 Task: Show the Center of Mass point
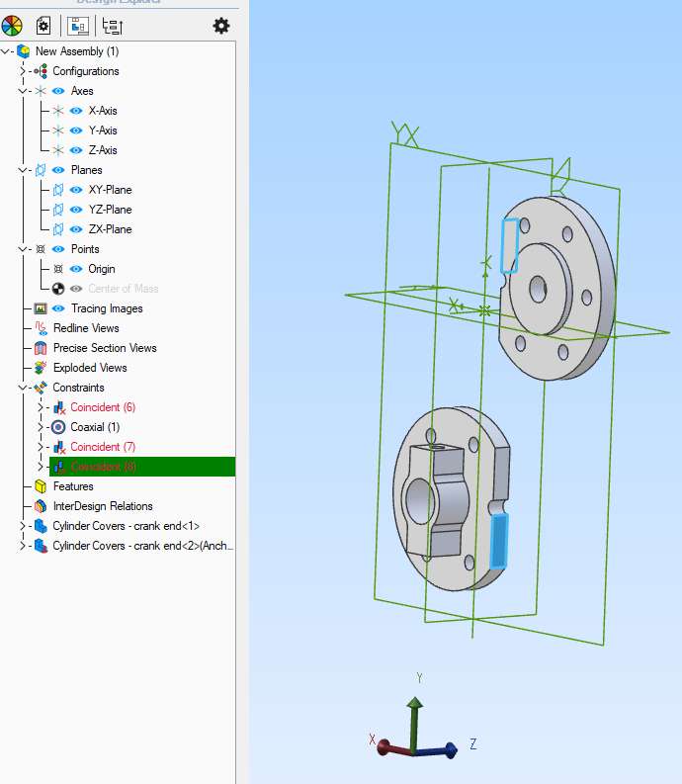[76, 289]
